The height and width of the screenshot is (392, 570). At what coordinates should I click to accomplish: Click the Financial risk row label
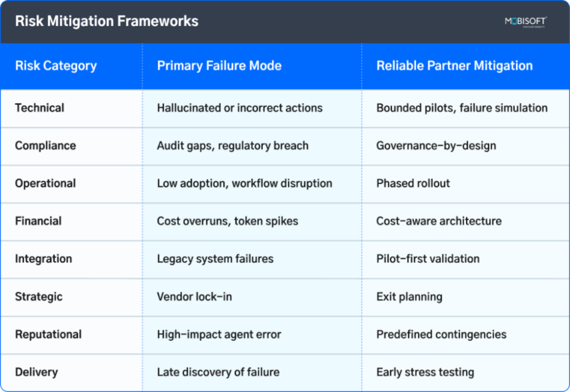point(38,221)
